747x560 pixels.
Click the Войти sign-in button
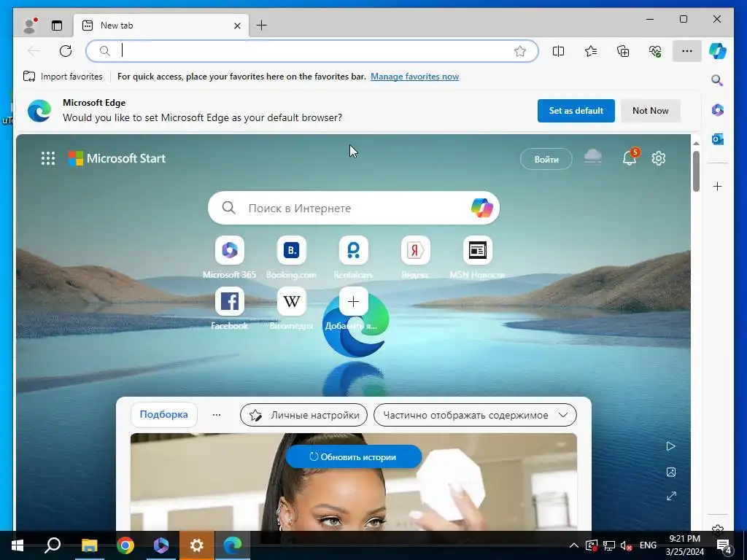coord(546,159)
